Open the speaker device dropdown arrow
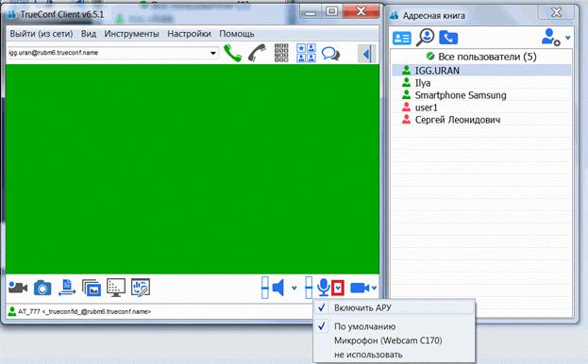Image resolution: width=588 pixels, height=364 pixels. tap(294, 288)
